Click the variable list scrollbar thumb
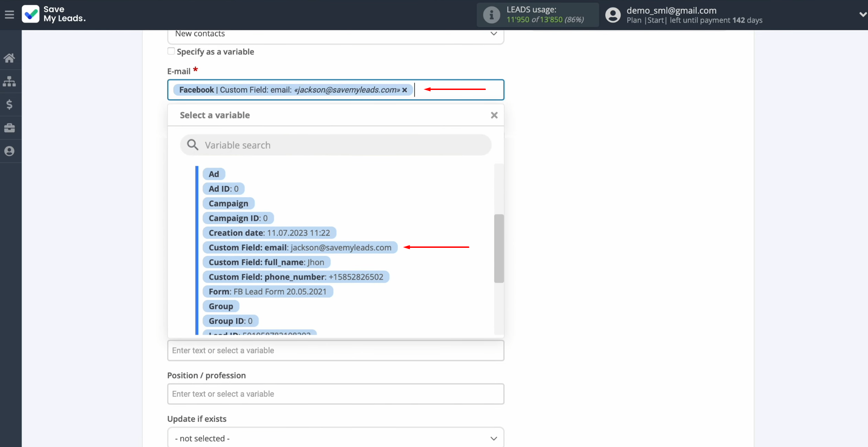This screenshot has width=868, height=447. point(499,248)
